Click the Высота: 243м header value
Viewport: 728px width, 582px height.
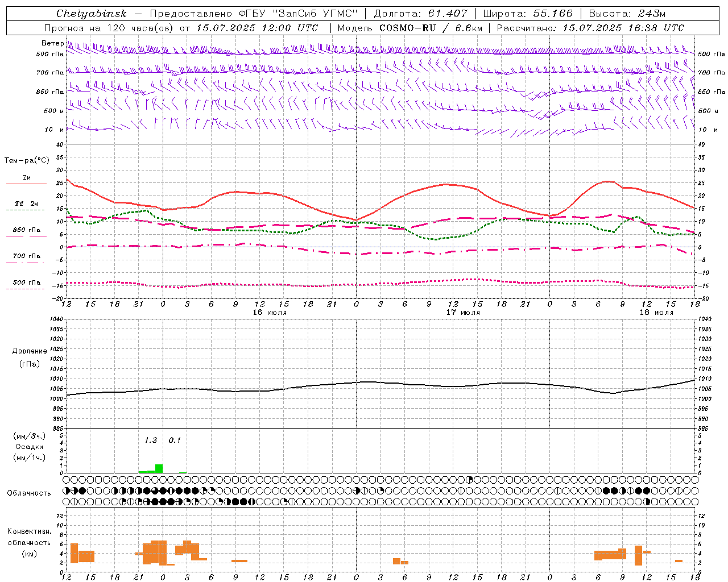tap(627, 14)
